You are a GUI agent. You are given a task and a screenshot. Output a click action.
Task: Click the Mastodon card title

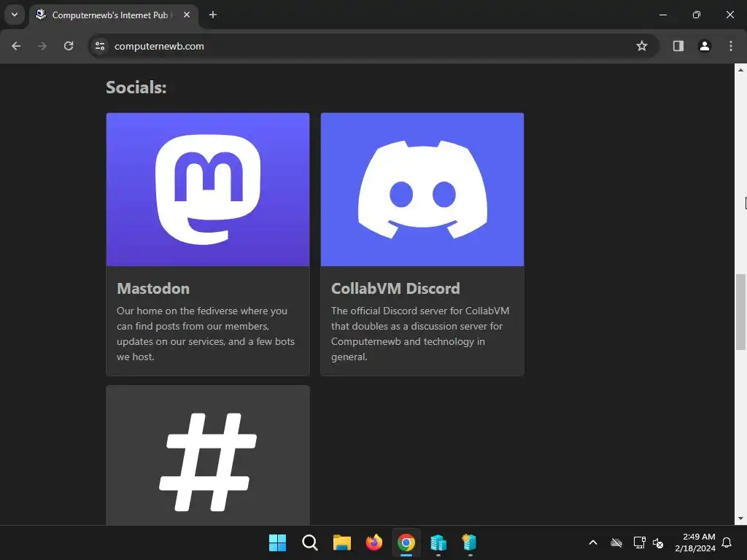point(153,289)
